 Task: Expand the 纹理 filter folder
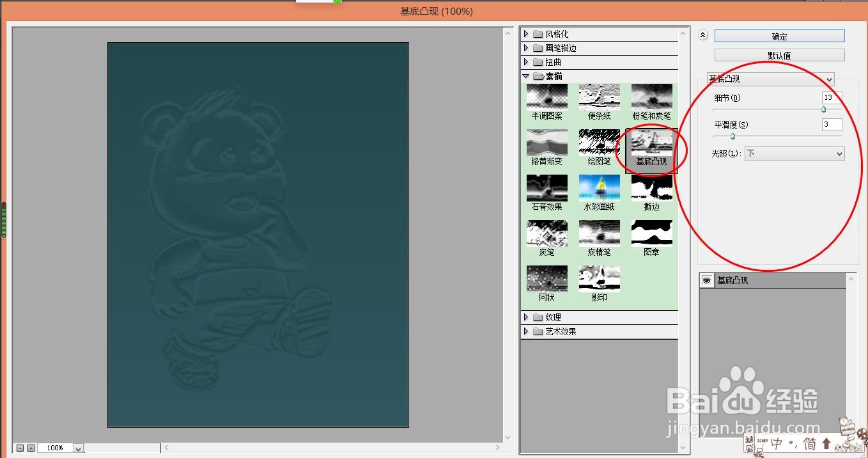pos(526,317)
